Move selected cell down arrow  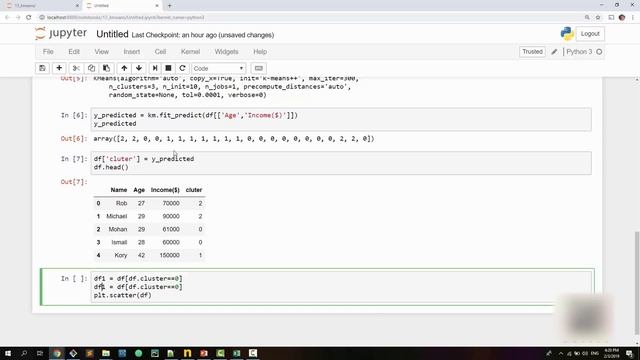pos(139,68)
